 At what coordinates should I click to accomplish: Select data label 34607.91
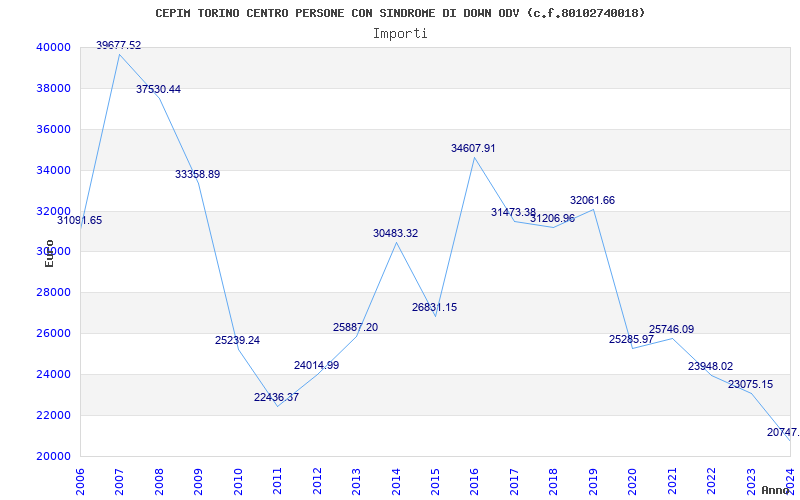[x=473, y=148]
